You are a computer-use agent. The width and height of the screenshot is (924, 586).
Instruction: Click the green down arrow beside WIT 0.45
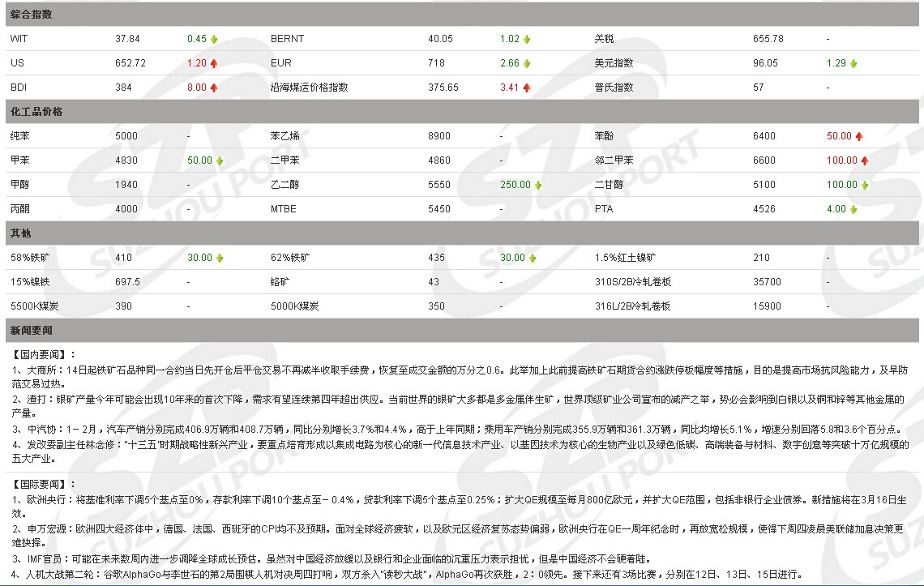(x=214, y=39)
